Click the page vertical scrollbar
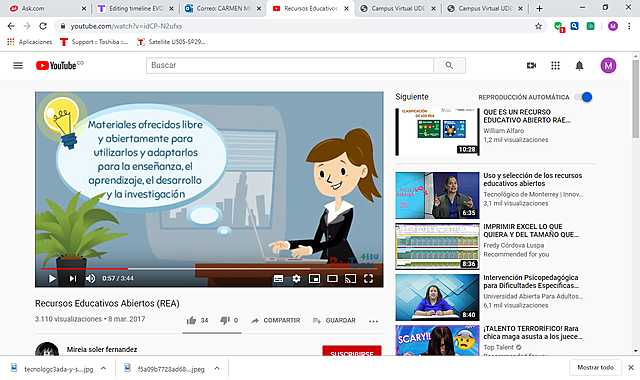This screenshot has height=380, width=640. [636, 98]
